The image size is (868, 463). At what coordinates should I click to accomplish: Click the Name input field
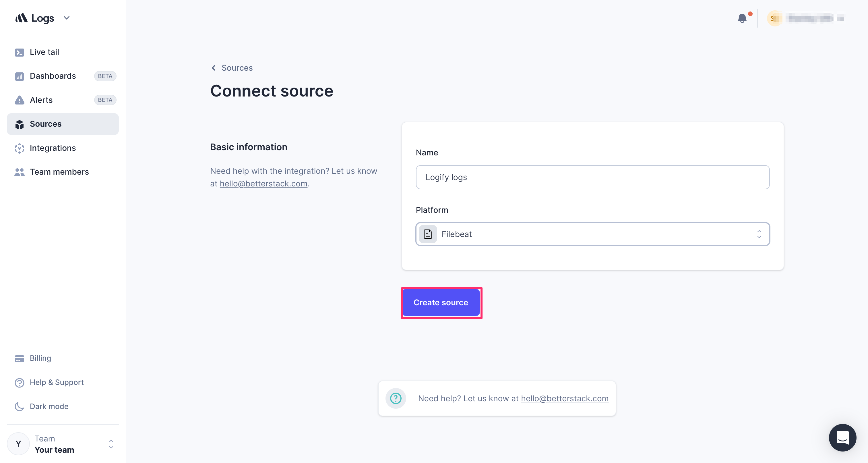pos(593,177)
